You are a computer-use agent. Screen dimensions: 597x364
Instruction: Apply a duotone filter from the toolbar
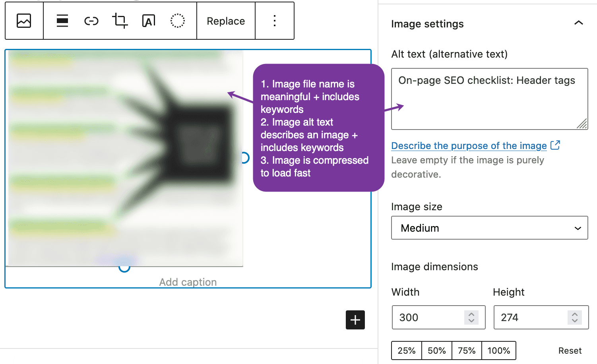[177, 21]
